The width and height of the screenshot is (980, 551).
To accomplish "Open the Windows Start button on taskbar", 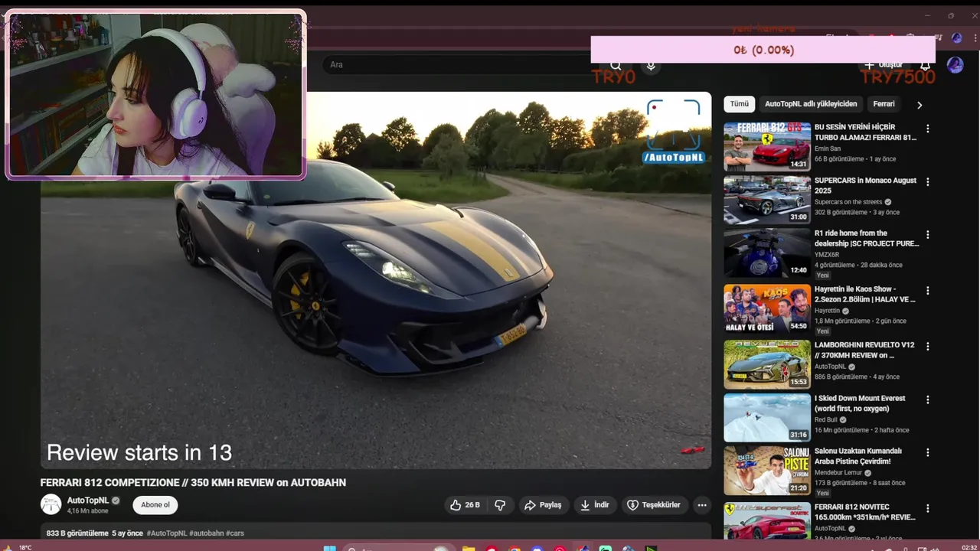I will 330,548.
